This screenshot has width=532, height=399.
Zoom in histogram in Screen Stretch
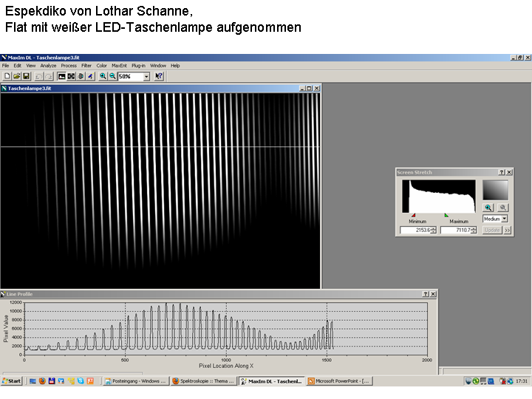click(488, 208)
